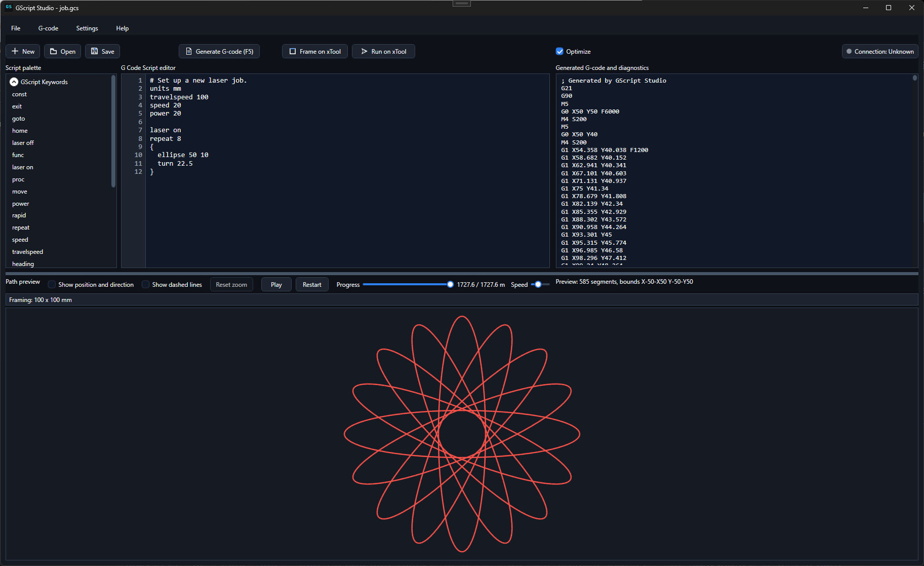Click the New file plus icon
This screenshot has width=924, height=566.
coord(15,51)
